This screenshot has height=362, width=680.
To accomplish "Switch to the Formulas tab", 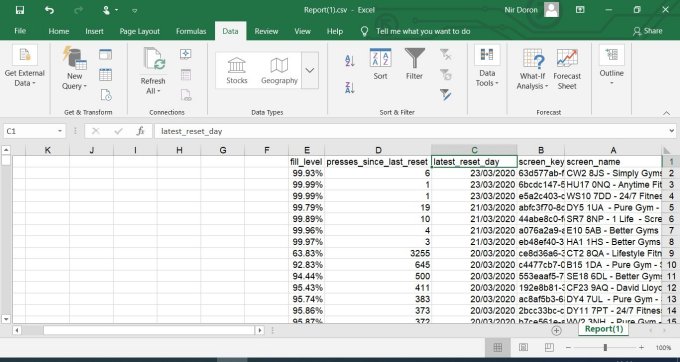I will (x=191, y=31).
